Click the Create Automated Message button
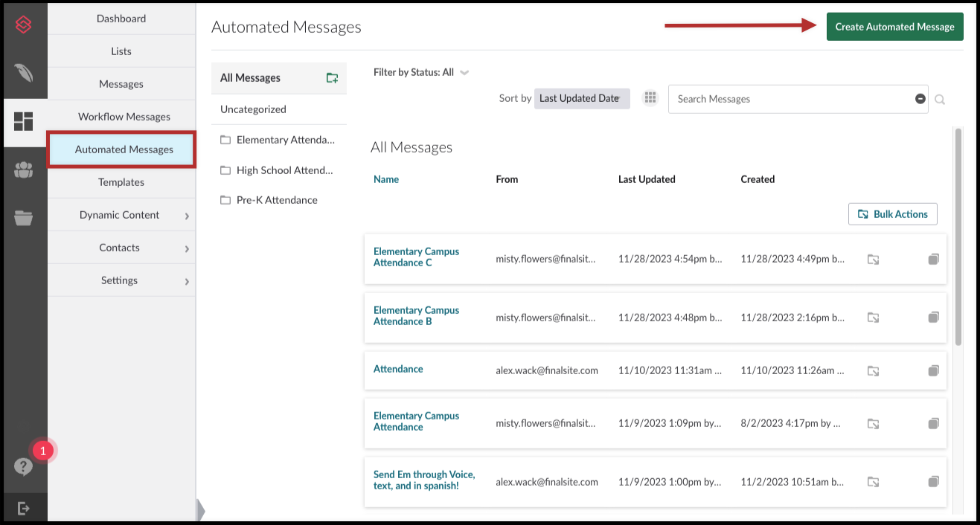 pos(894,26)
